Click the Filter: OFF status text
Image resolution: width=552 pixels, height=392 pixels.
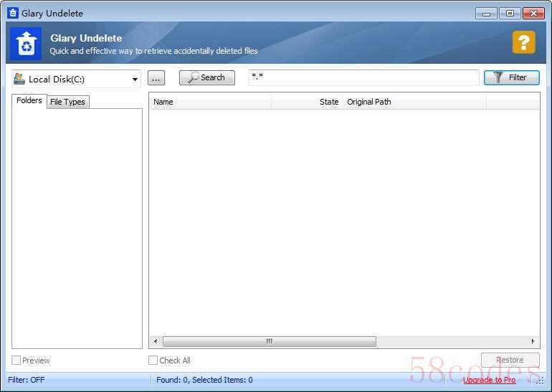tap(27, 380)
